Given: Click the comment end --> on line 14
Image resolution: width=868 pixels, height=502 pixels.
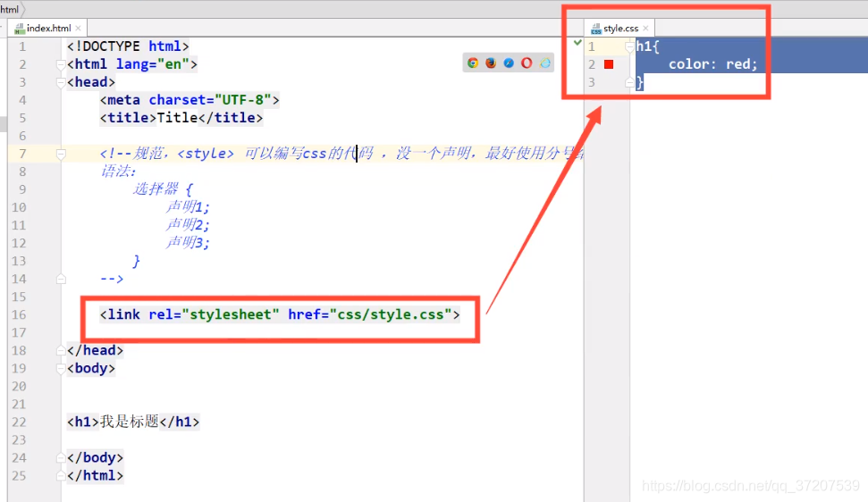Looking at the screenshot, I should [112, 279].
